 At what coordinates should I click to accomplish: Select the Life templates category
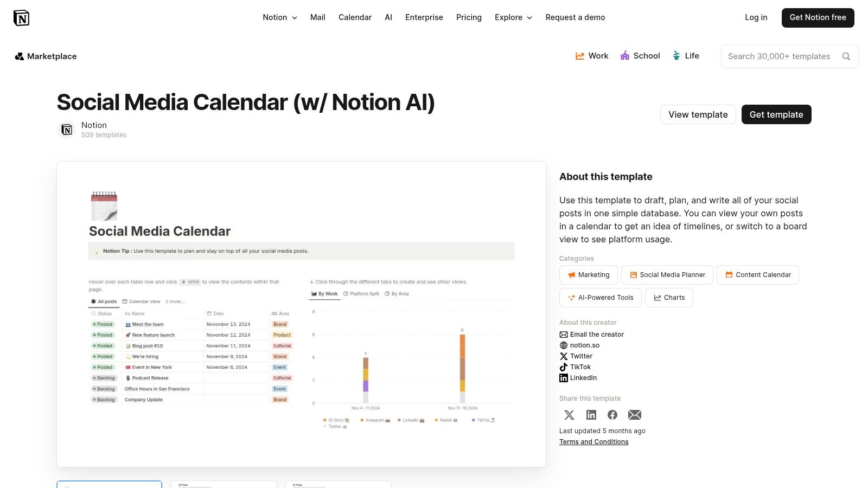(686, 56)
